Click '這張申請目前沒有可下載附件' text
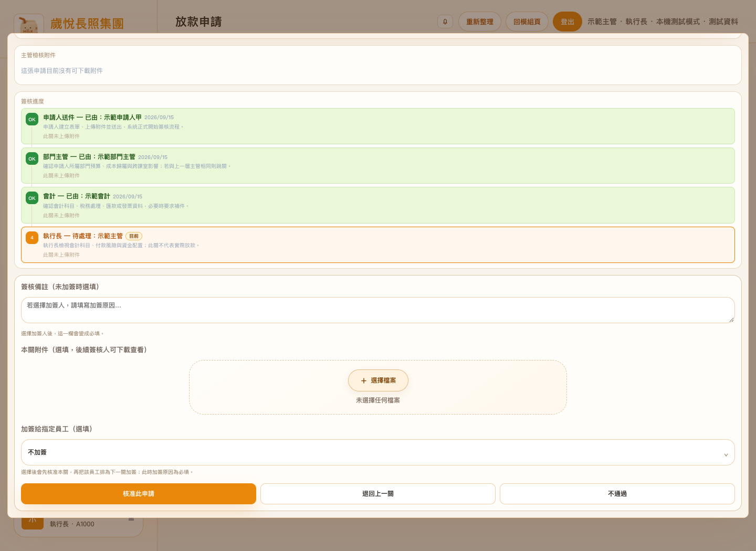Image resolution: width=756 pixels, height=551 pixels. (62, 71)
